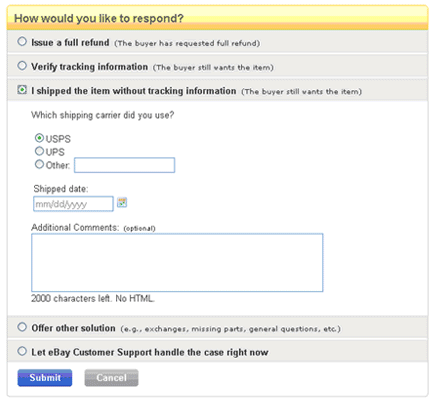The image size is (436, 403).
Task: Pick USPS as shipping carrier
Action: [x=39, y=138]
